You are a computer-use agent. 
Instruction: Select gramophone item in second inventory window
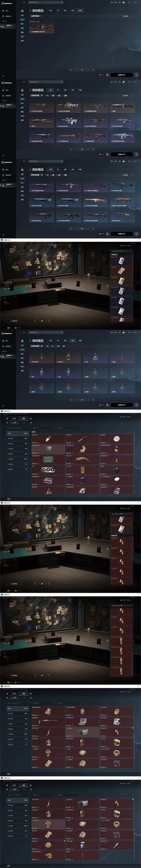[82, 743]
